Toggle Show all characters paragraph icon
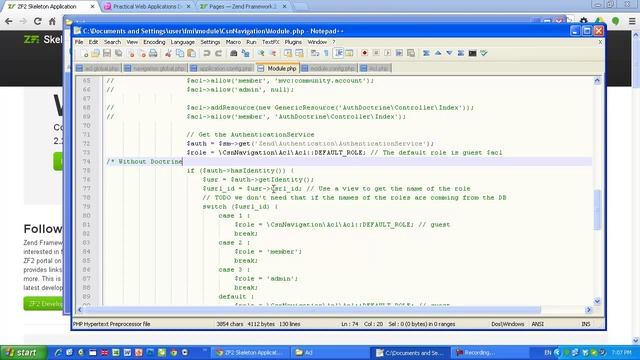 tap(326, 53)
